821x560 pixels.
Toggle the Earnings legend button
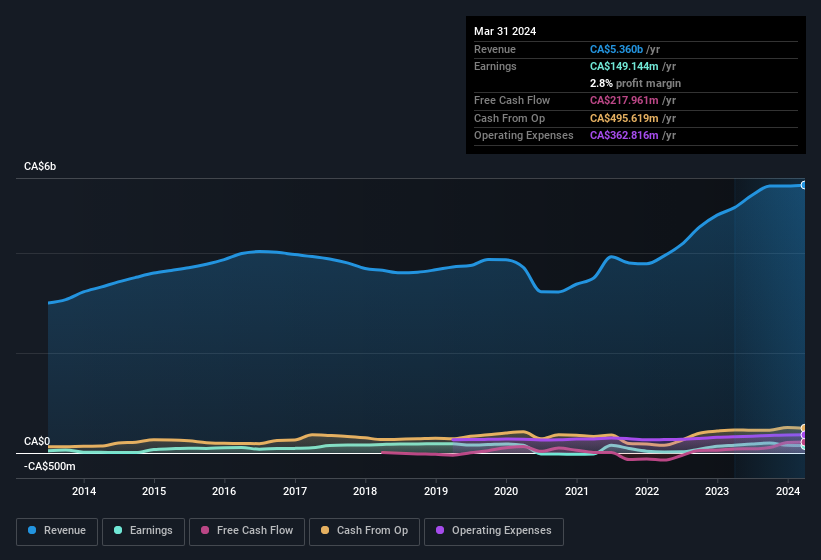coord(143,531)
